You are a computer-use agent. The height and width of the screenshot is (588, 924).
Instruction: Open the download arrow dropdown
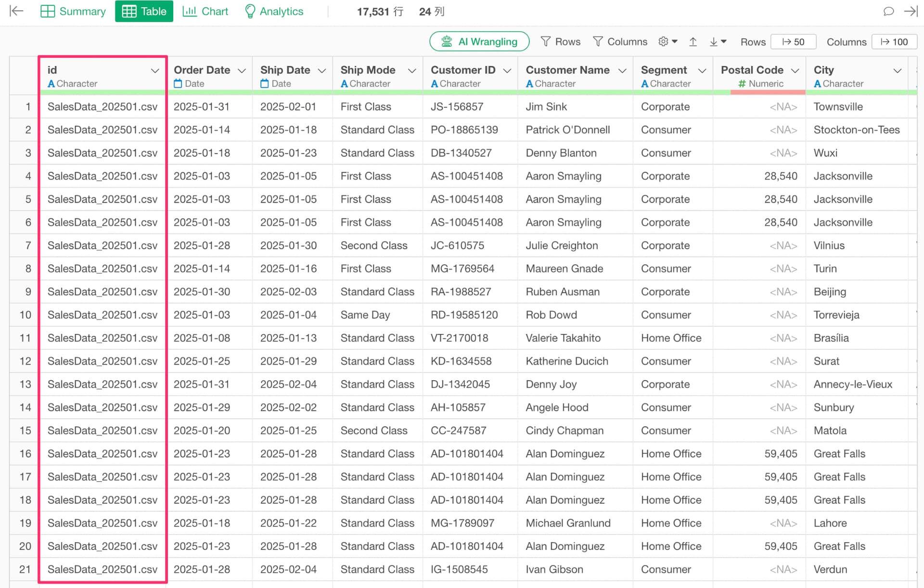[x=718, y=42]
